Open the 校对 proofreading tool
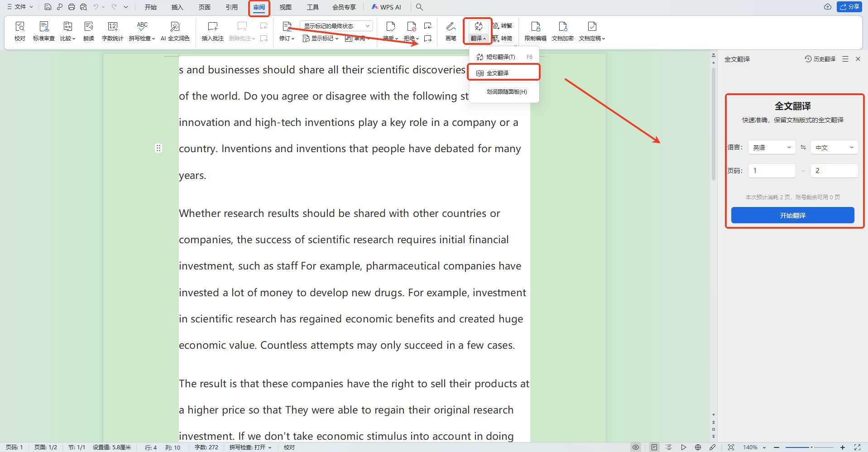The height and width of the screenshot is (452, 868). pos(20,31)
